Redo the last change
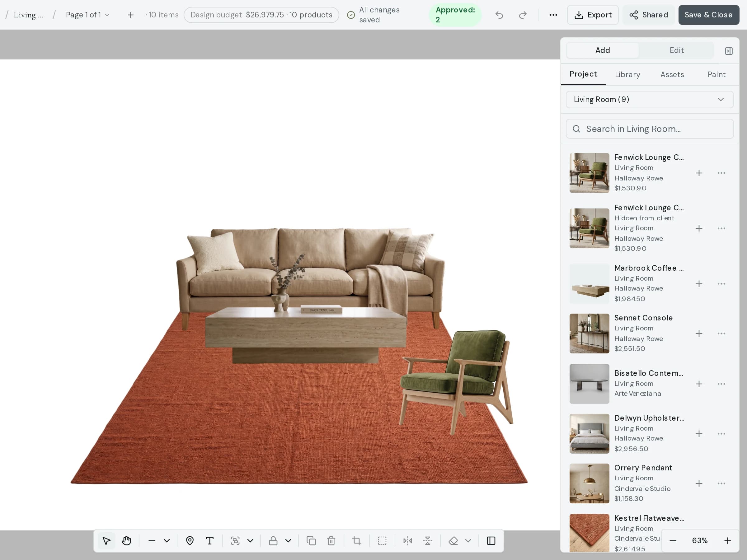Screen dimensions: 747x560 pyautogui.click(x=523, y=15)
